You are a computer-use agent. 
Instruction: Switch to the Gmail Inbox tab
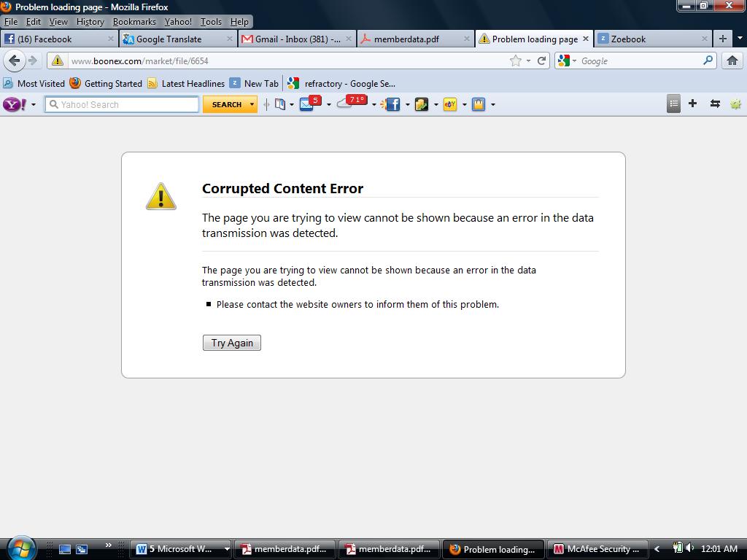296,39
